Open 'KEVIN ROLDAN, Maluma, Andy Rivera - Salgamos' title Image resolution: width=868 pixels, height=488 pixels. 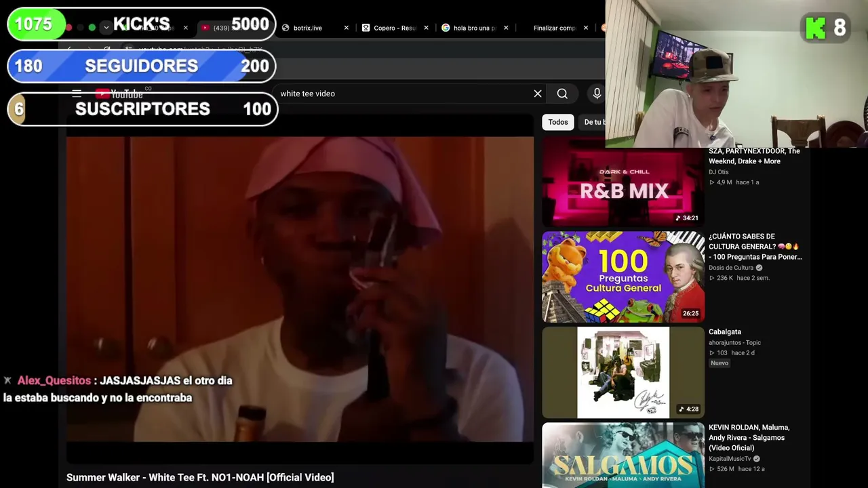click(749, 438)
